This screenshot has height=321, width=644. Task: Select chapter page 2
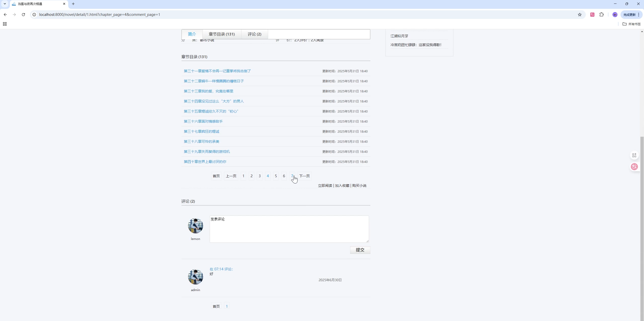[x=251, y=176]
